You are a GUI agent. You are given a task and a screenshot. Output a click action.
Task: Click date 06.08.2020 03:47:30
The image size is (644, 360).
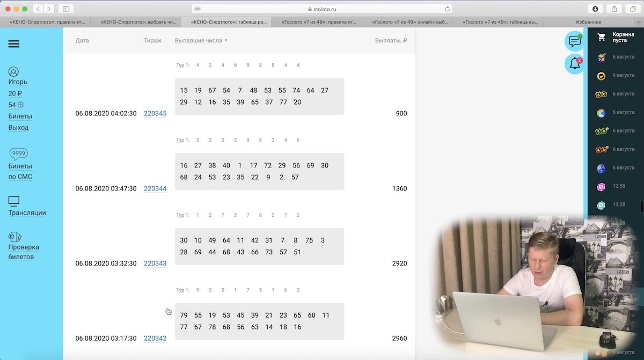click(x=106, y=189)
